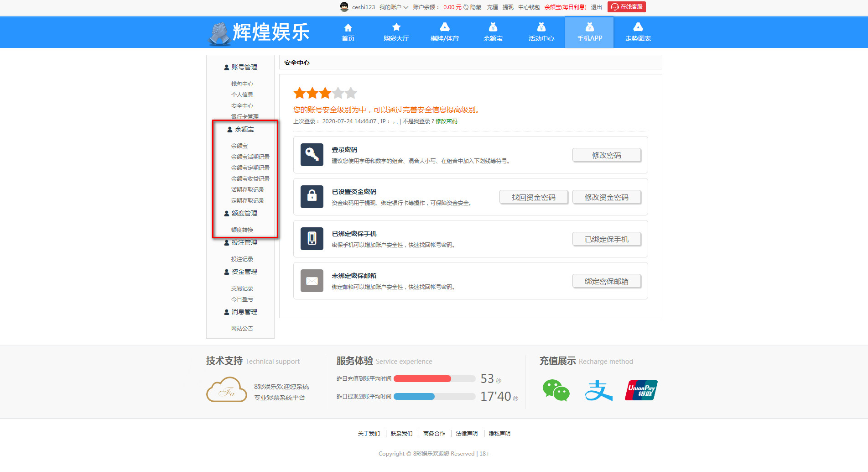Open the 走势图表 navigation tab

coord(637,32)
